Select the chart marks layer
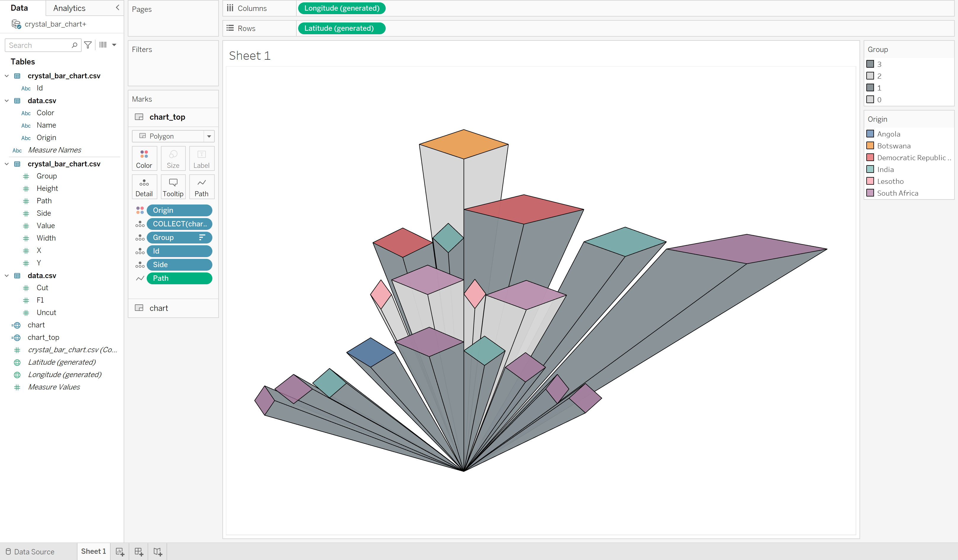 159,308
